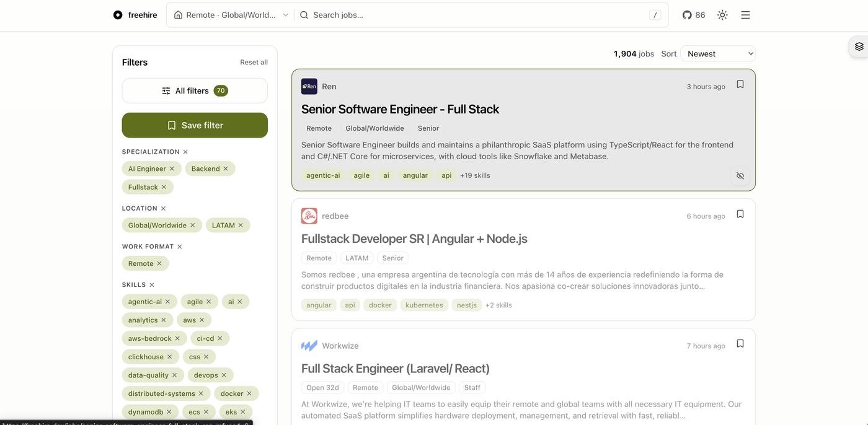Click the layers icon at right edge
The height and width of the screenshot is (425, 868).
click(859, 46)
